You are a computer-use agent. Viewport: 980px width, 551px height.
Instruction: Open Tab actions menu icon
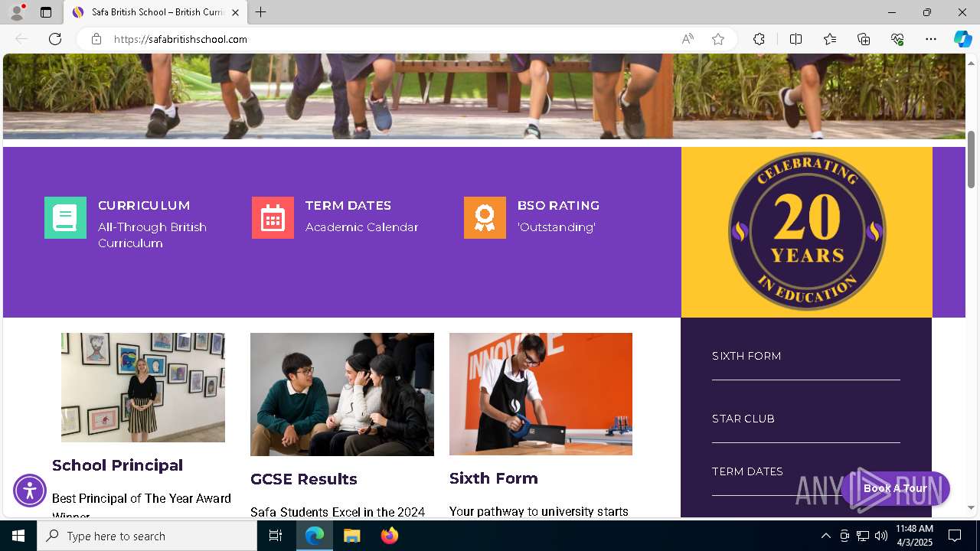46,12
